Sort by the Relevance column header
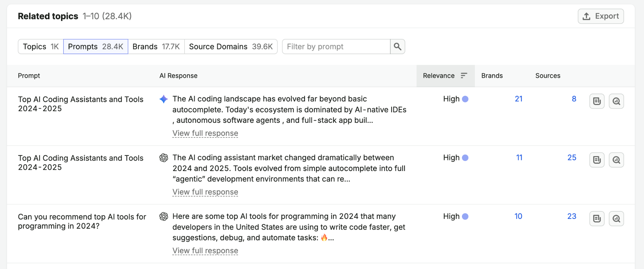644x269 pixels. [x=445, y=76]
